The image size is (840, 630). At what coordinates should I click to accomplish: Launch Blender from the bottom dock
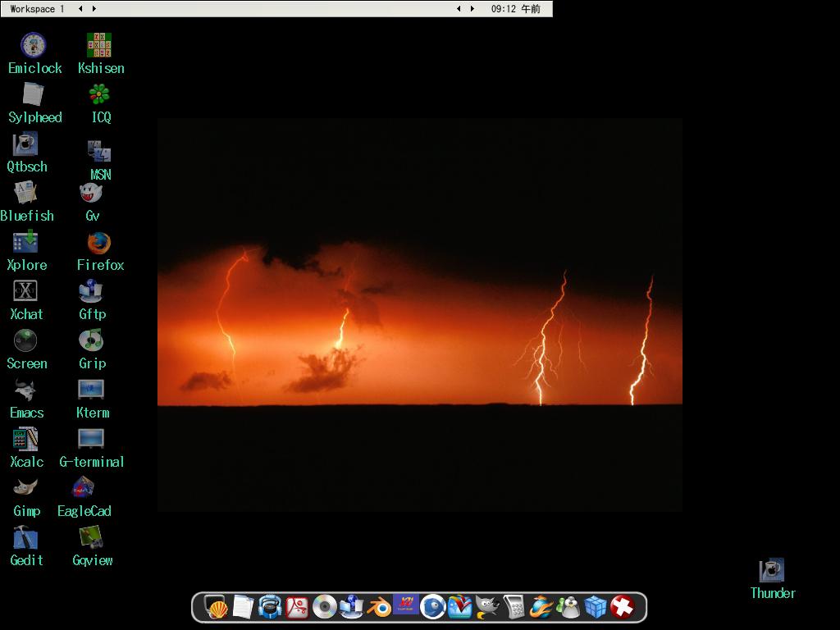378,607
